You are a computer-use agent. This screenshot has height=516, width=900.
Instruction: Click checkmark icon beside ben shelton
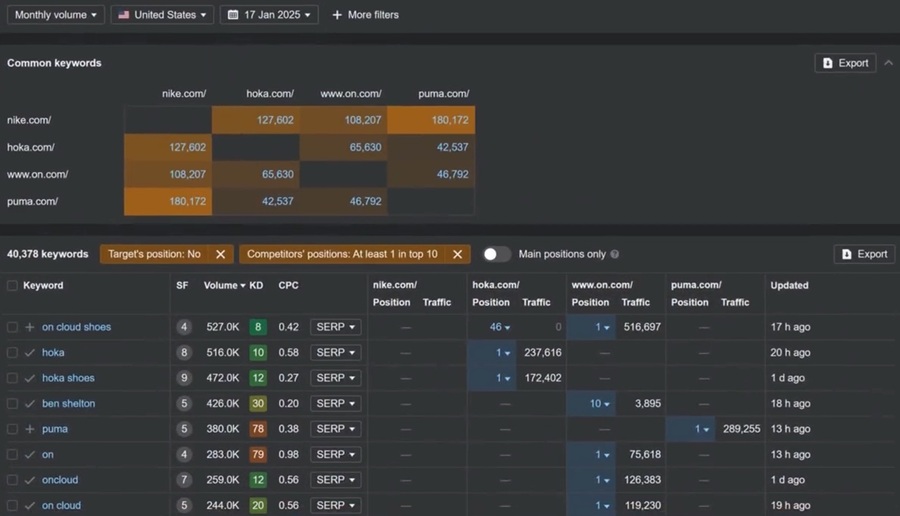pyautogui.click(x=30, y=404)
